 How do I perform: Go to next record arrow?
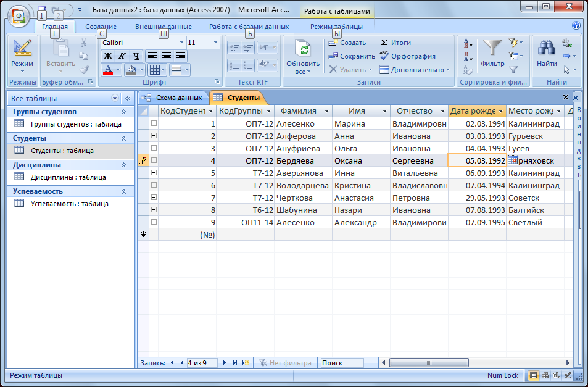[x=224, y=363]
